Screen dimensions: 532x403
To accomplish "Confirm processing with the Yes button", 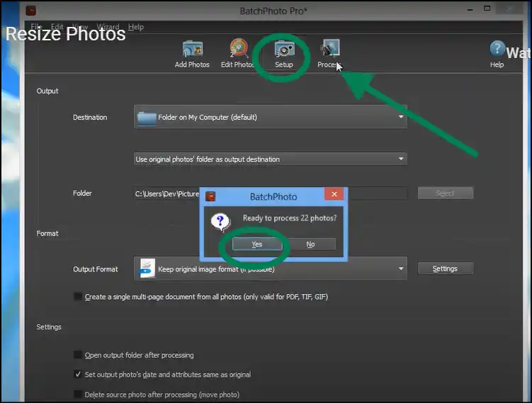I will pyautogui.click(x=257, y=244).
